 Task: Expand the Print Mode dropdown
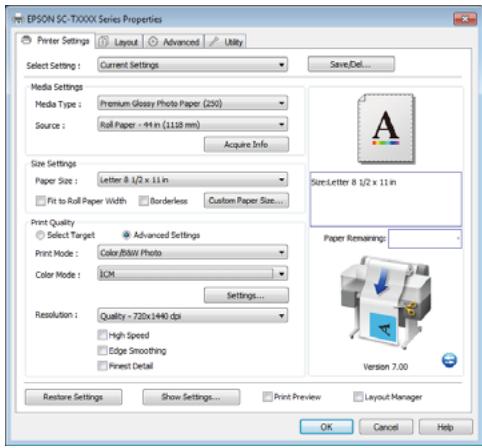tap(192, 252)
